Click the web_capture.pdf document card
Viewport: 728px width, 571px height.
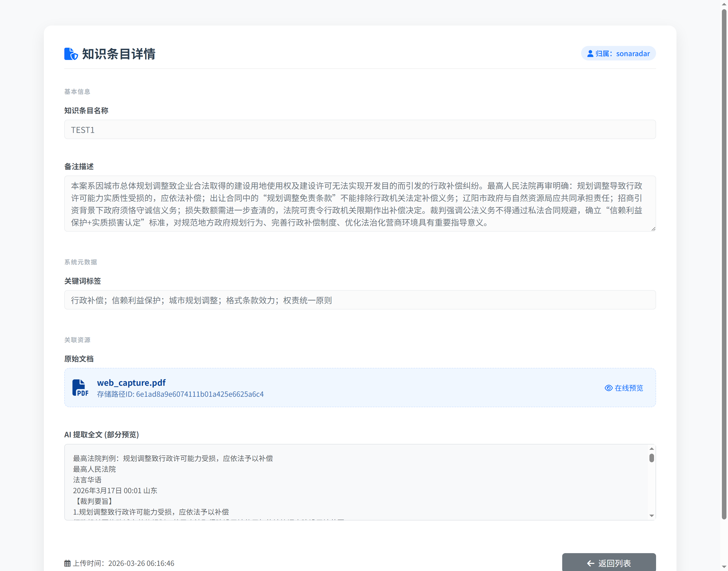pyautogui.click(x=360, y=388)
